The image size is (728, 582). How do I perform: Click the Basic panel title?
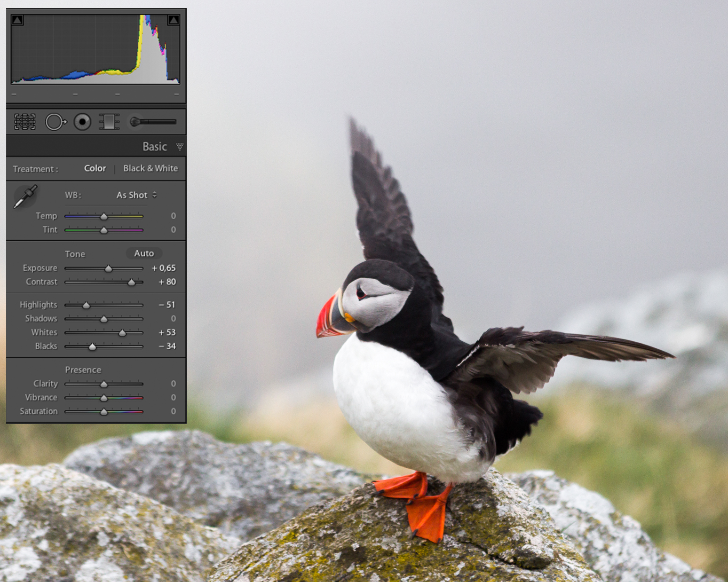pyautogui.click(x=155, y=147)
